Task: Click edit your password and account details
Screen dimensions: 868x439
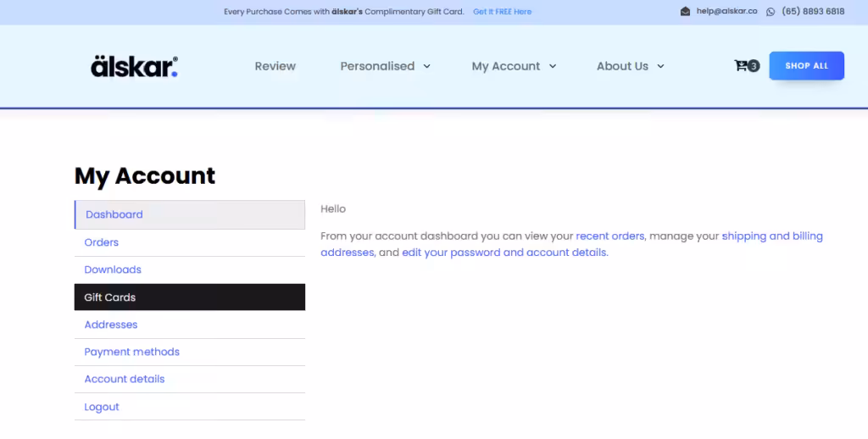Action: click(x=504, y=253)
